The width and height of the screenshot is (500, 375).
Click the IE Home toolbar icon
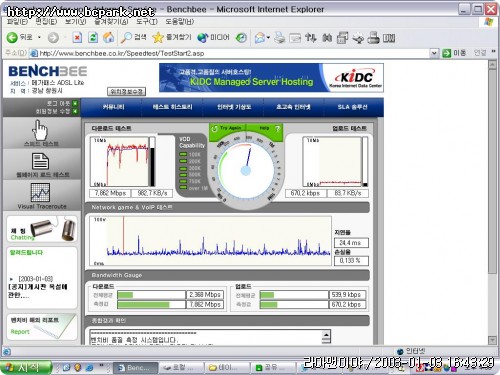coord(108,37)
